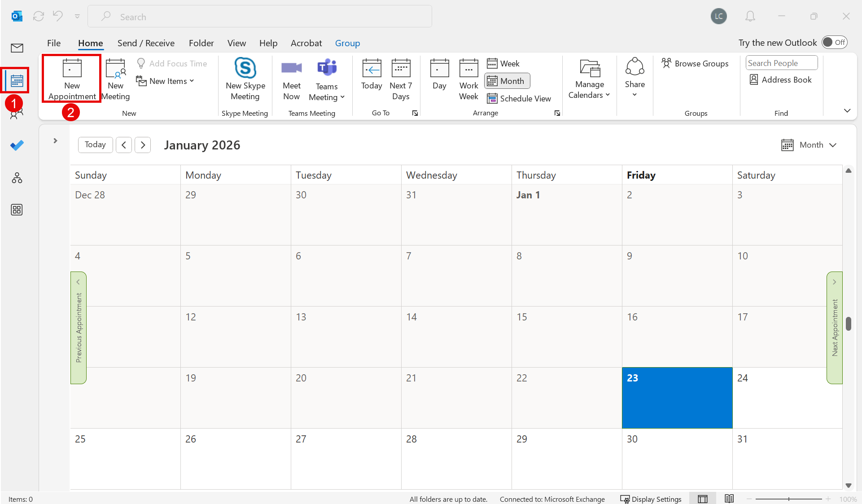Open the To Do checkmark app

[17, 145]
